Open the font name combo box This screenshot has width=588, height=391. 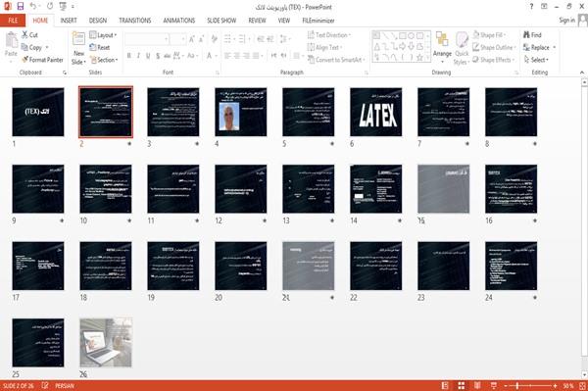pyautogui.click(x=147, y=39)
